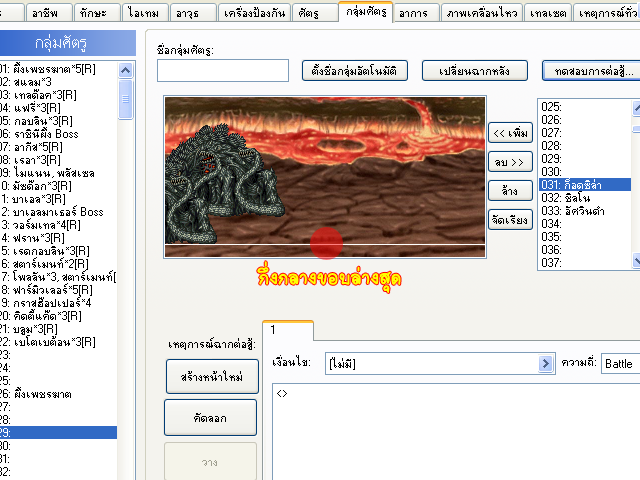Screen dimensions: 640x480
Task: Select empty enemy slot 034:
Action: click(x=585, y=224)
